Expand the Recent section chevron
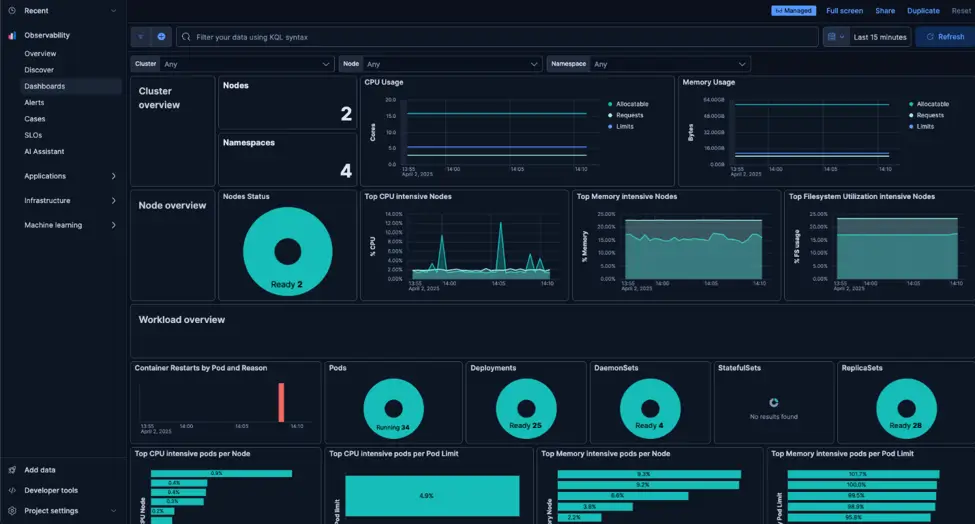This screenshot has height=524, width=975. point(113,11)
